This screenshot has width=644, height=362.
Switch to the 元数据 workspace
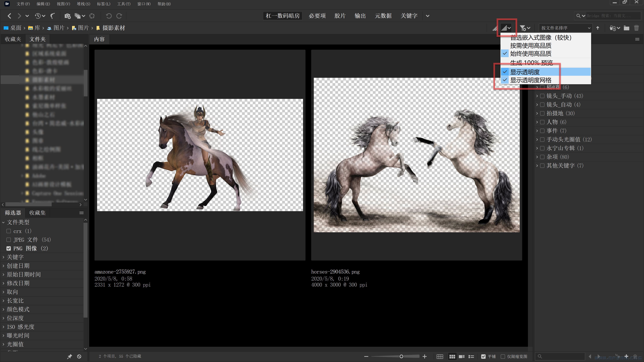pos(383,16)
